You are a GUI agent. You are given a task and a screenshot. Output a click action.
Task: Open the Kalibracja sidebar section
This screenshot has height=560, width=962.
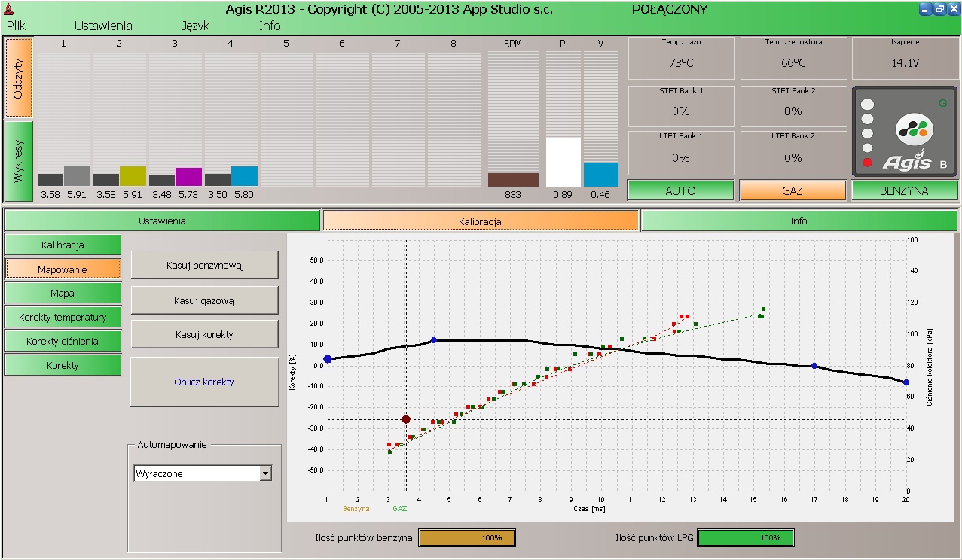63,245
